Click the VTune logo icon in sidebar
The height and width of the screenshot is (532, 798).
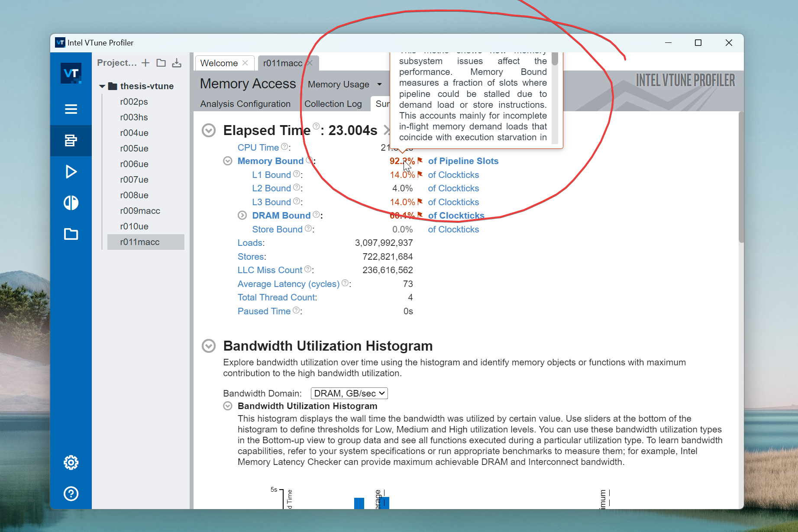[x=71, y=73]
